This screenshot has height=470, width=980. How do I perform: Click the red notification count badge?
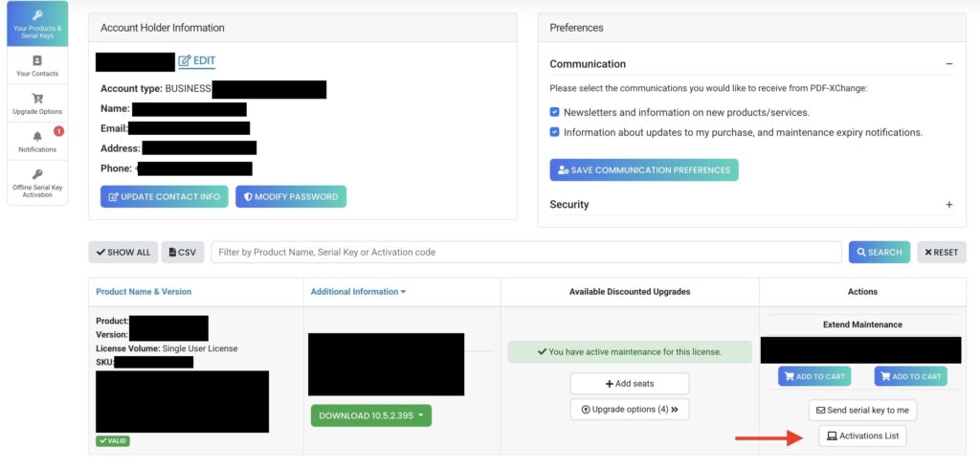pyautogui.click(x=58, y=131)
